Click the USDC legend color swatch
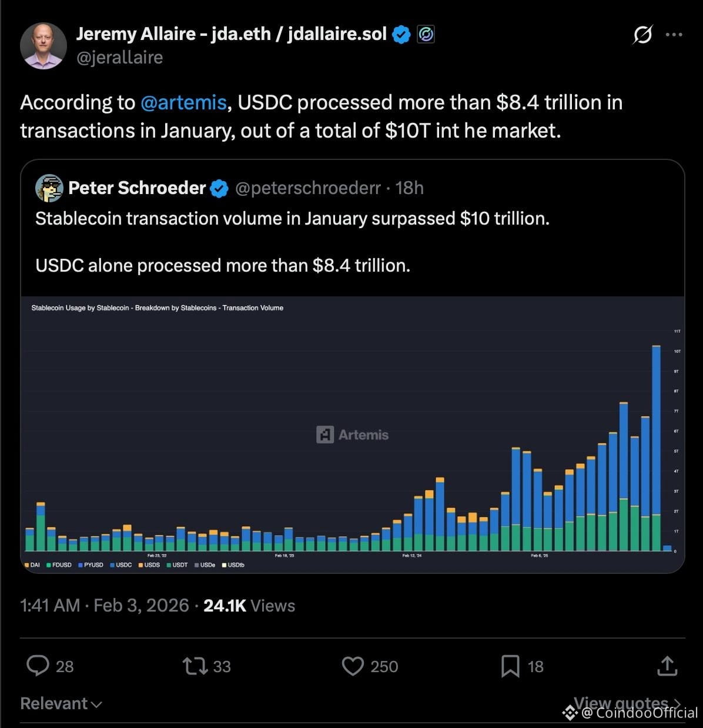The image size is (703, 728). (112, 565)
